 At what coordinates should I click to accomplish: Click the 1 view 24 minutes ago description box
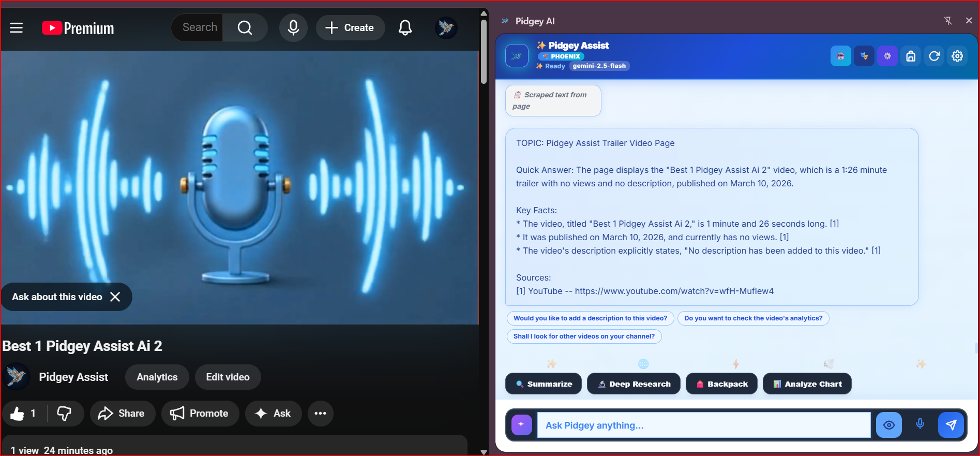click(x=234, y=446)
